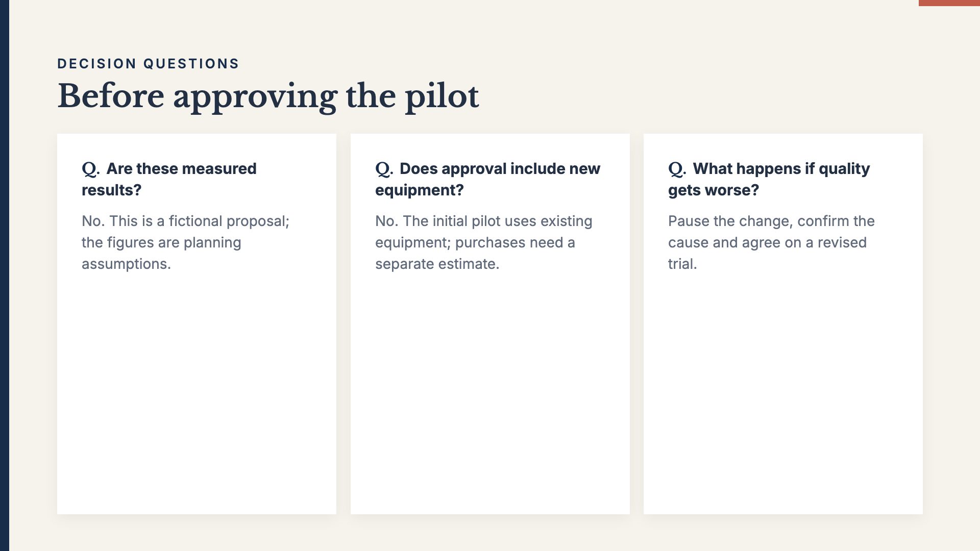Screen dimensions: 980x551
Task: Click the answer about fictional proposal figures
Action: pyautogui.click(x=186, y=242)
